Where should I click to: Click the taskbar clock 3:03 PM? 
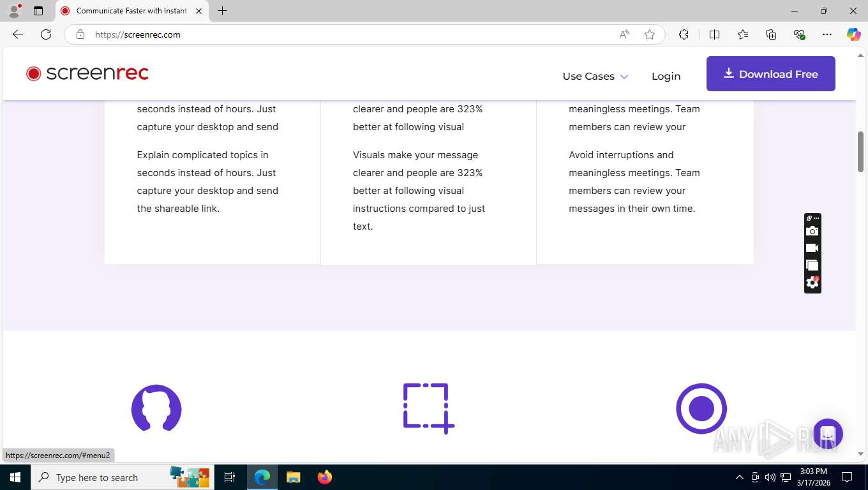coord(813,477)
